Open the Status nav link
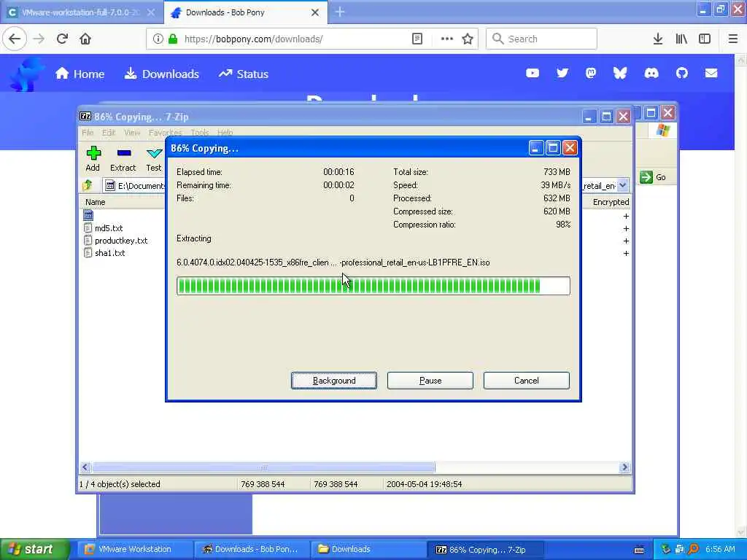 244,74
